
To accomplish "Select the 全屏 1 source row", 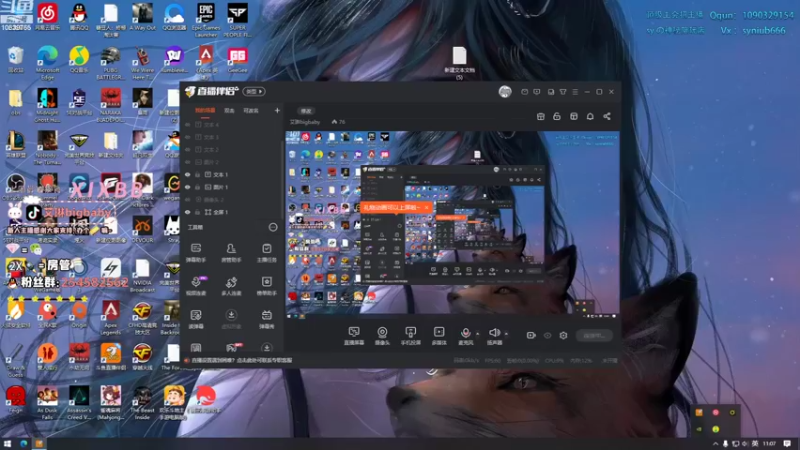I will pyautogui.click(x=231, y=212).
